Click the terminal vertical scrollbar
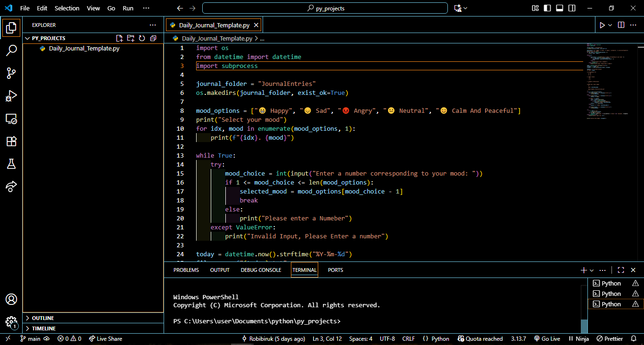Screen dimensions: 644x345 tap(584, 326)
